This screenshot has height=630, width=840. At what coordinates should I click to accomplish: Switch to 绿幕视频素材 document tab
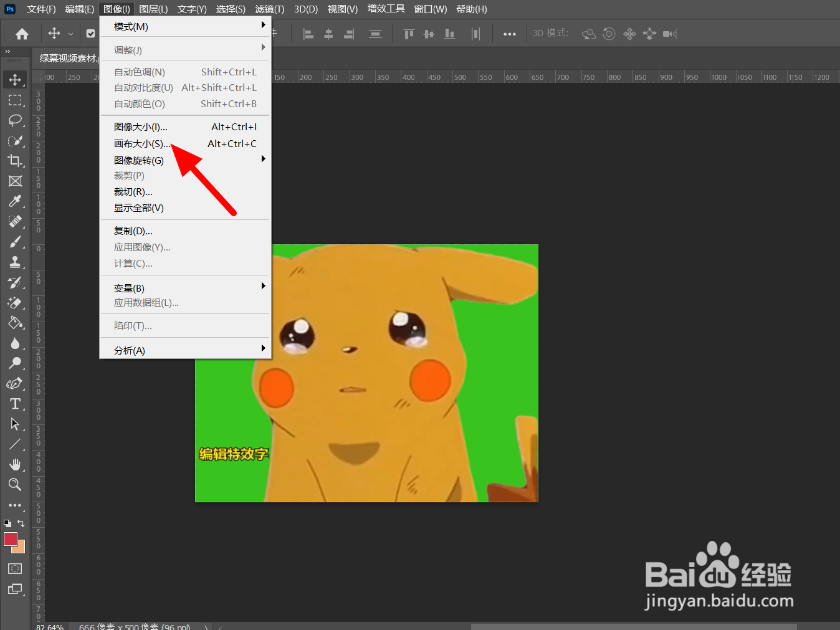pos(67,58)
